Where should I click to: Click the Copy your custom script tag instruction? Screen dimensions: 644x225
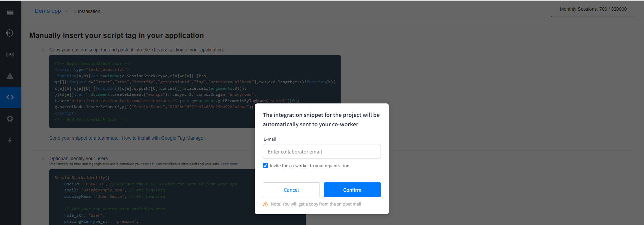tap(137, 50)
